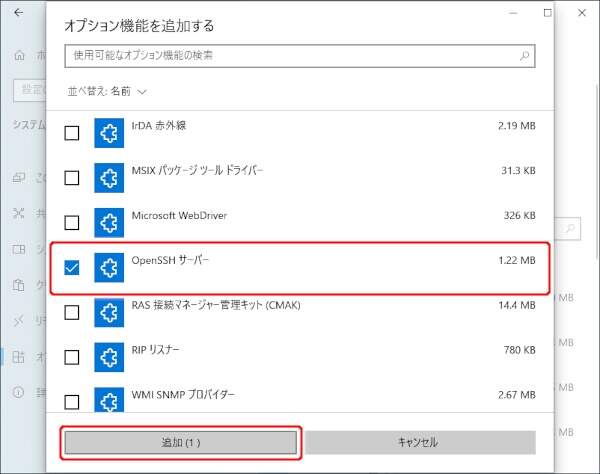This screenshot has height=474, width=600.
Task: Click the 2.67 MB size value
Action: point(517,395)
